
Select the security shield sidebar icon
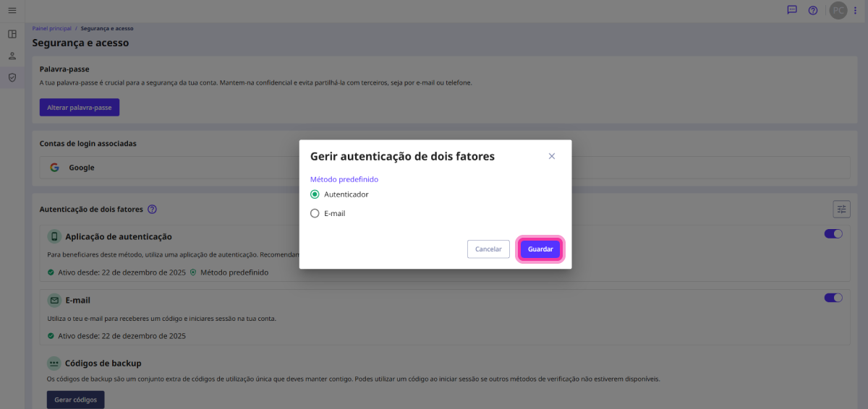click(12, 77)
